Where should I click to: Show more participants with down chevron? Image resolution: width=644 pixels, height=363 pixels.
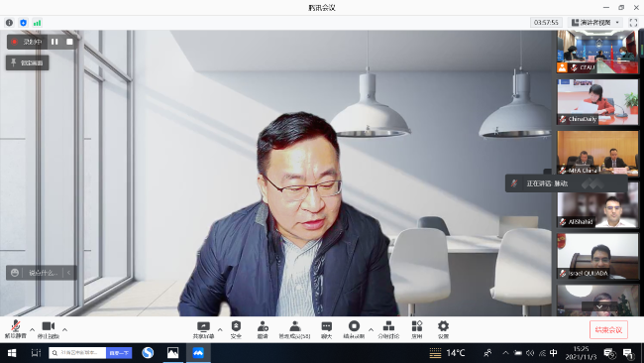599,306
